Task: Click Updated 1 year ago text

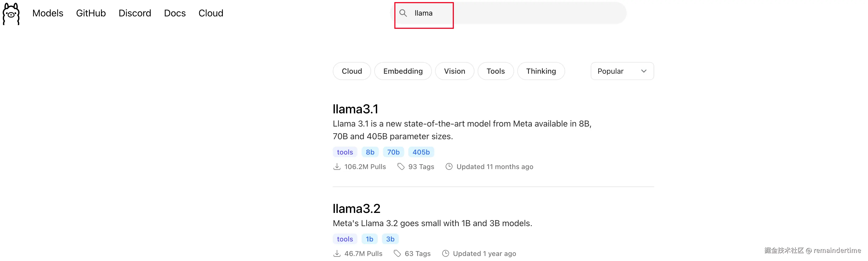Action: (484, 254)
